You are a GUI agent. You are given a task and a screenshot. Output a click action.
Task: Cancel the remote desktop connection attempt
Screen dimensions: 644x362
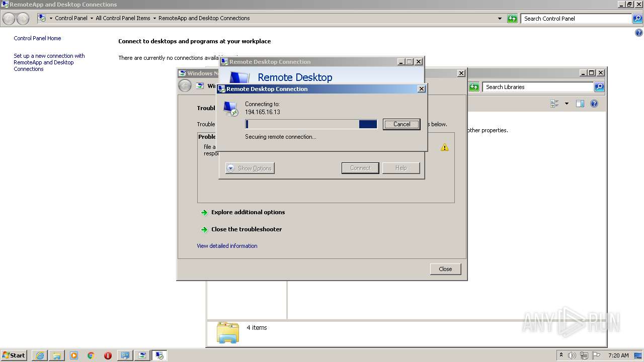pyautogui.click(x=401, y=124)
